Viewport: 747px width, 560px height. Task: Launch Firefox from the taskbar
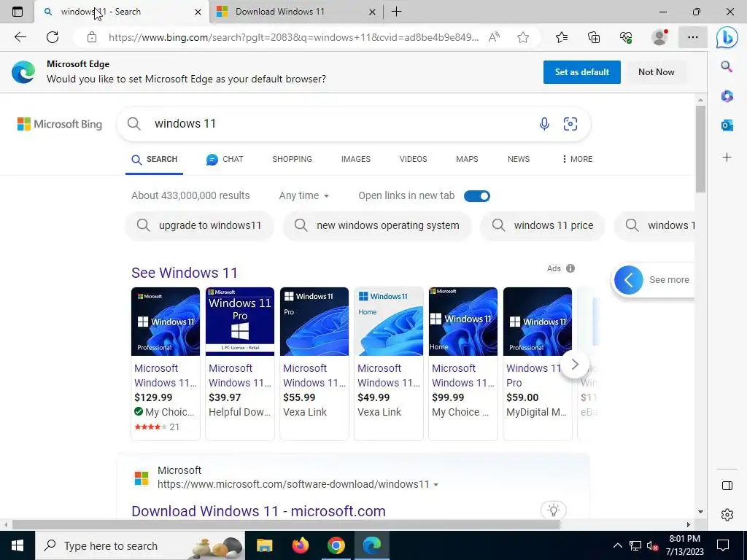pos(300,545)
